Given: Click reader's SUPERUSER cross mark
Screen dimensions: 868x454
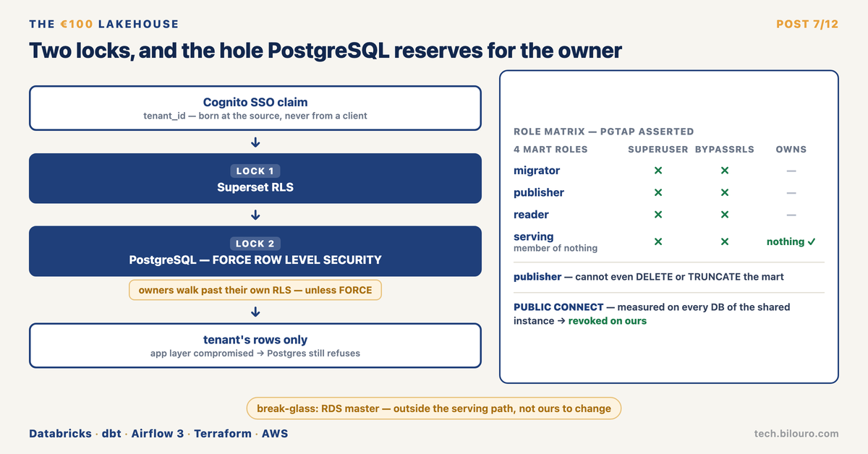Looking at the screenshot, I should (658, 215).
